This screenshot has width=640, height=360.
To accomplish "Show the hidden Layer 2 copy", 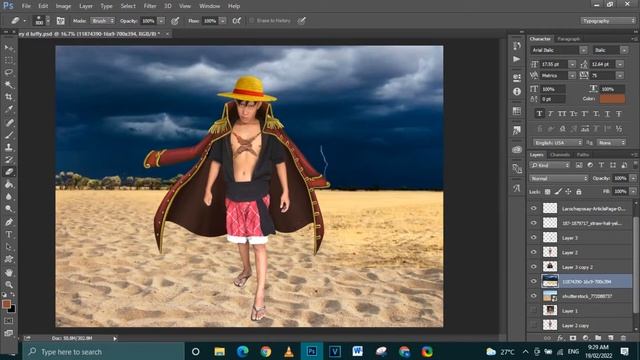I will click(533, 325).
